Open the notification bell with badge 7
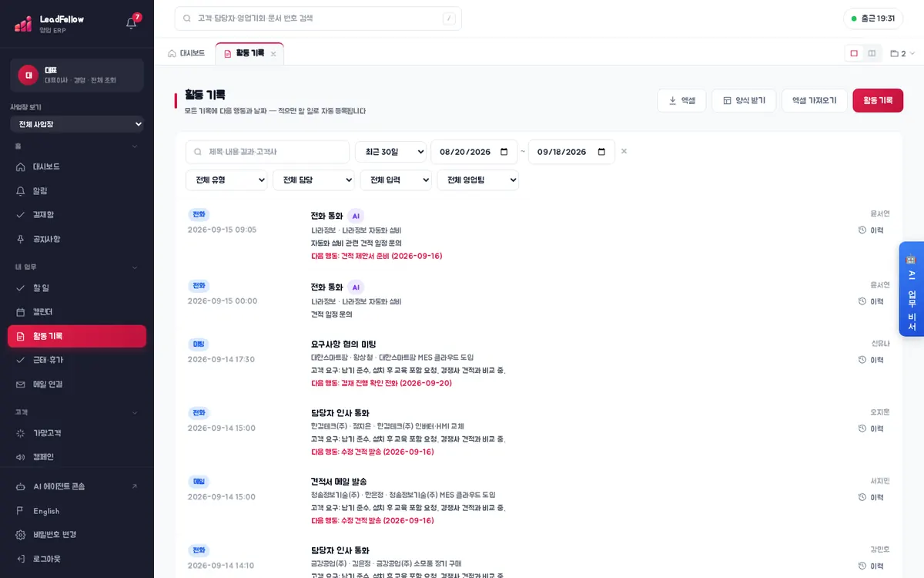Screen dimensions: 924x578 pos(132,23)
